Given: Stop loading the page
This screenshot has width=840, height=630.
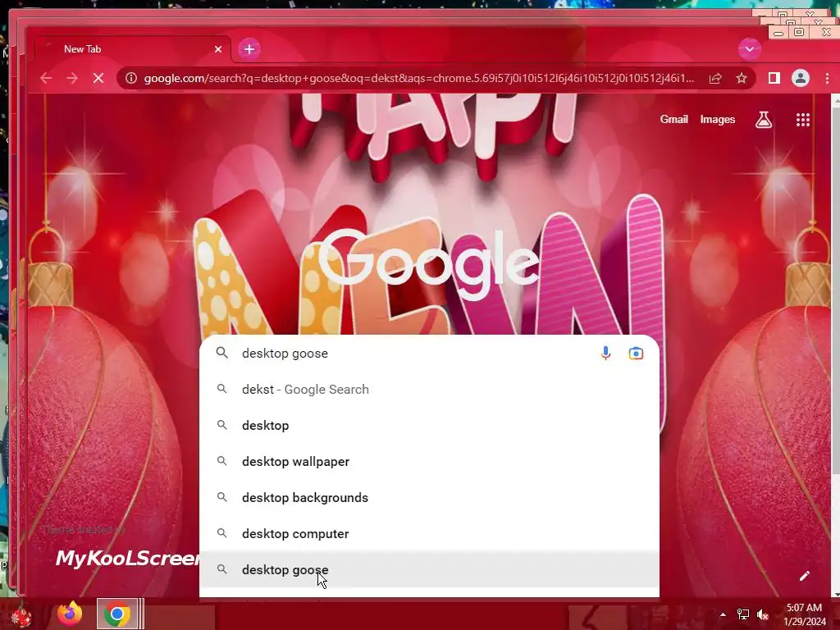Looking at the screenshot, I should click(x=98, y=78).
